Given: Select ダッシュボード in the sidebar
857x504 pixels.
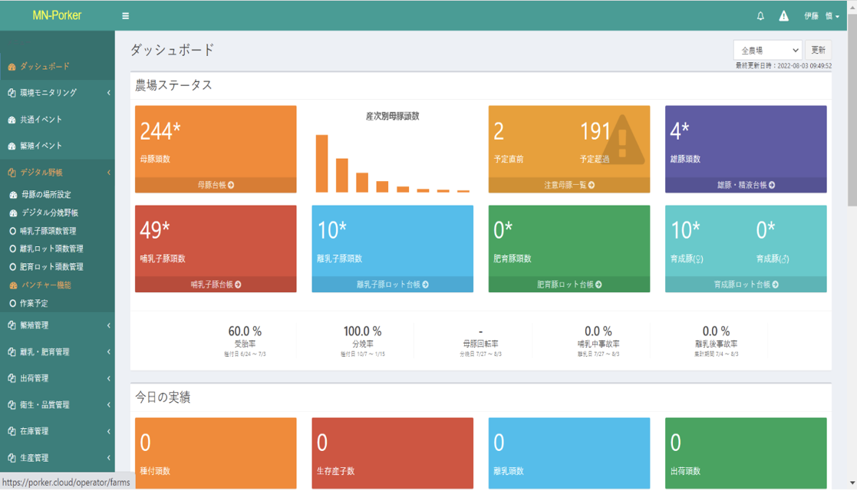Looking at the screenshot, I should click(x=58, y=66).
